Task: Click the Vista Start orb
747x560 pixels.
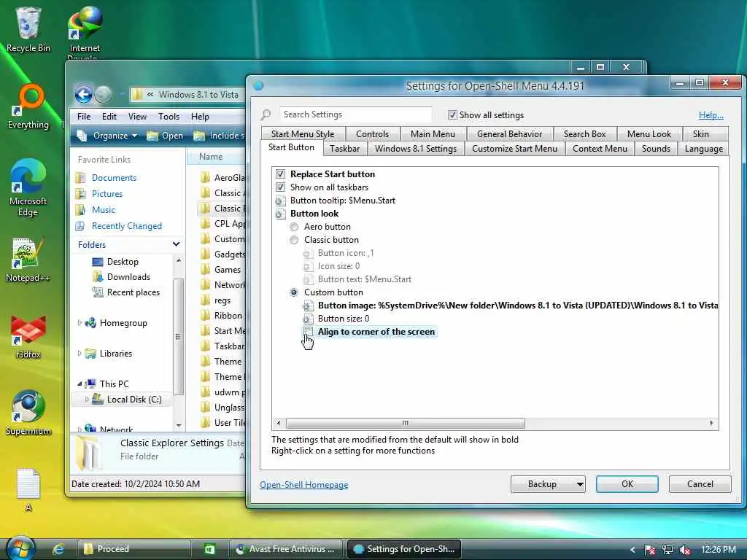Action: tap(20, 548)
